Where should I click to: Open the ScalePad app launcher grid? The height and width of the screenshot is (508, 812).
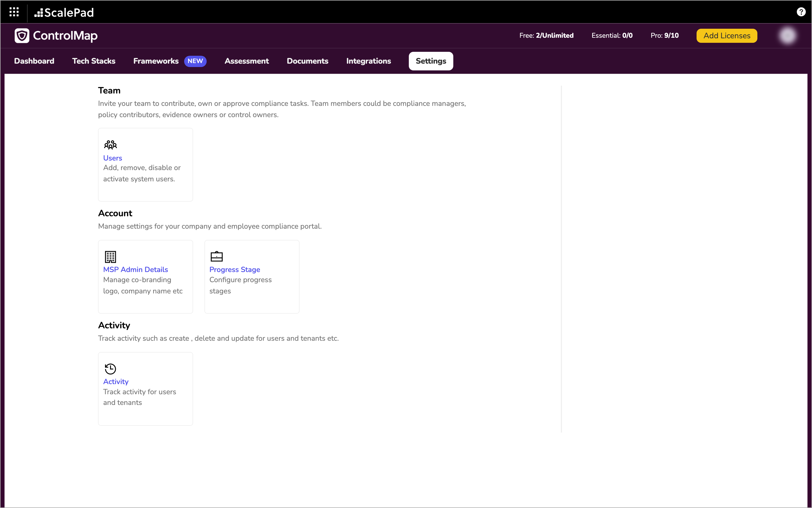pyautogui.click(x=14, y=12)
